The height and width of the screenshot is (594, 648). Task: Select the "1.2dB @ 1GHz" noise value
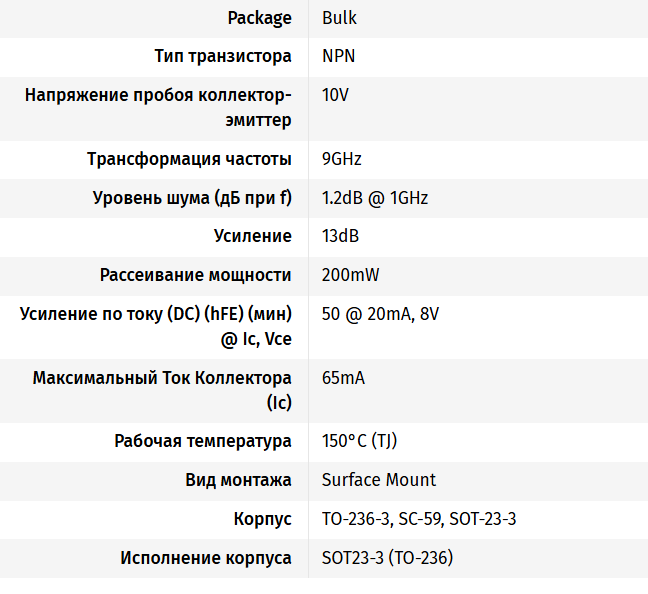[375, 198]
